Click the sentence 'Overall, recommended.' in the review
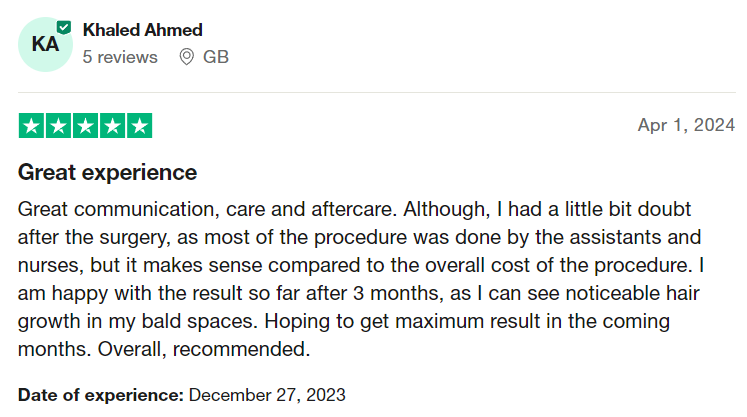Viewport: 747px width, 417px height. 204,349
